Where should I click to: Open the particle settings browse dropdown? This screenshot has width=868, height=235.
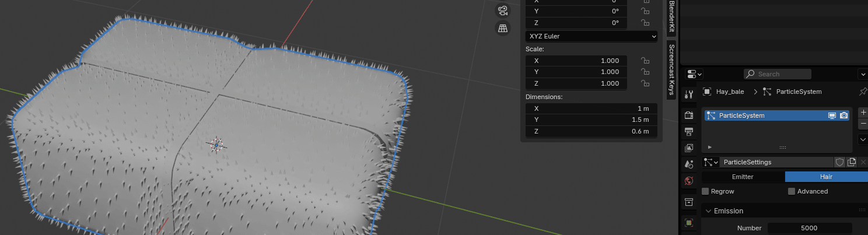click(710, 162)
